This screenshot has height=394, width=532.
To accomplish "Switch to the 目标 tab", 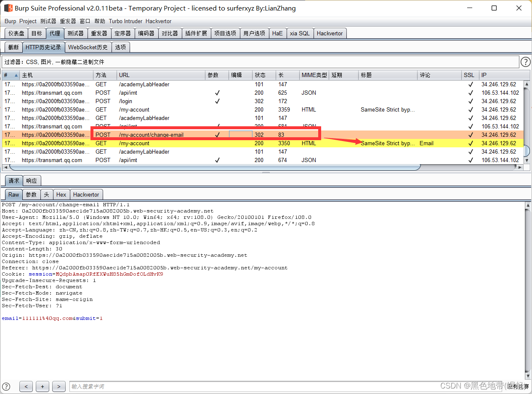I will [37, 33].
